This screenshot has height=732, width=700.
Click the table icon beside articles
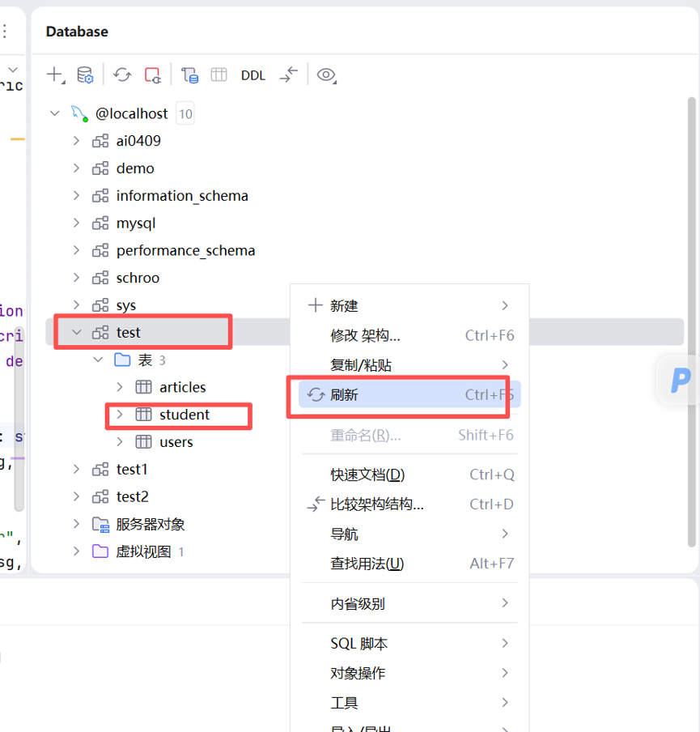[143, 387]
